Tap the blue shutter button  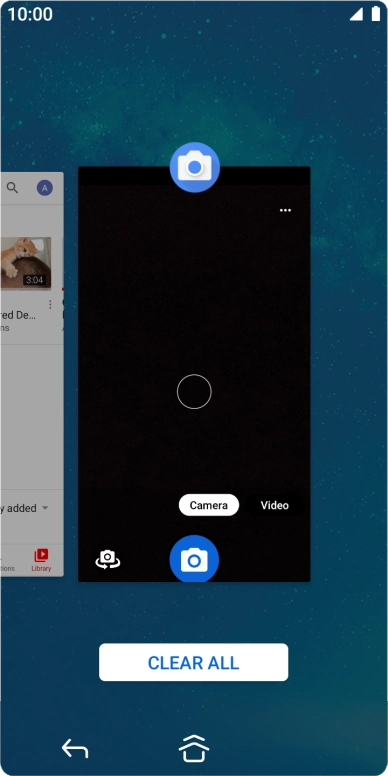pos(194,559)
